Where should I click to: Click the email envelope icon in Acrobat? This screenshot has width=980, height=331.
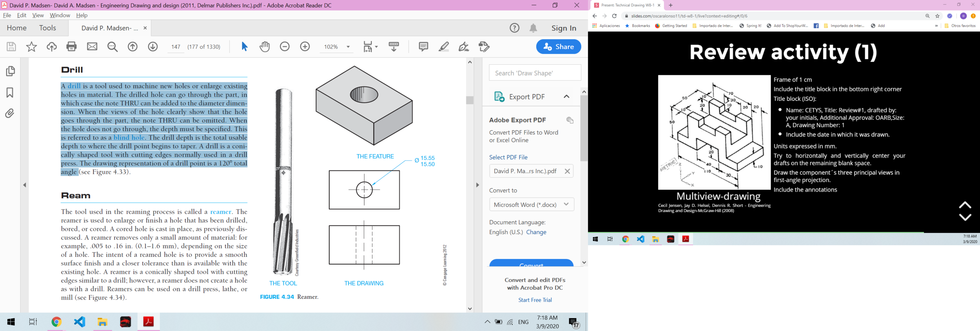point(92,47)
